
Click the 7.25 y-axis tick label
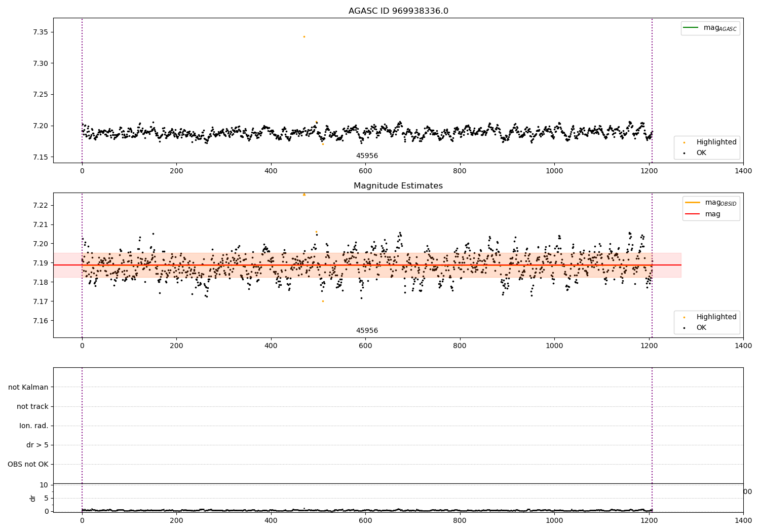[x=41, y=95]
